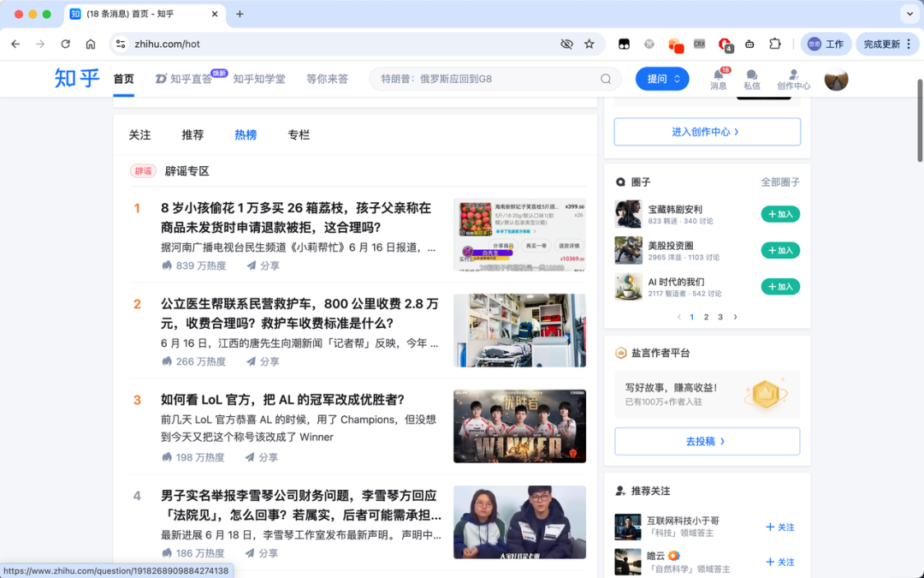Follow 瞻云 via the 关注 button
Image resolution: width=924 pixels, height=578 pixels.
(779, 562)
